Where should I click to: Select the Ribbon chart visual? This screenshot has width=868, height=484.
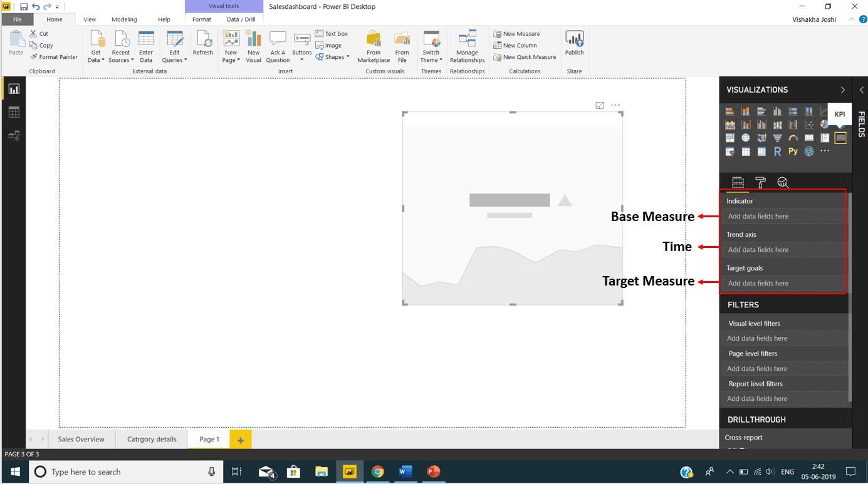pos(777,125)
